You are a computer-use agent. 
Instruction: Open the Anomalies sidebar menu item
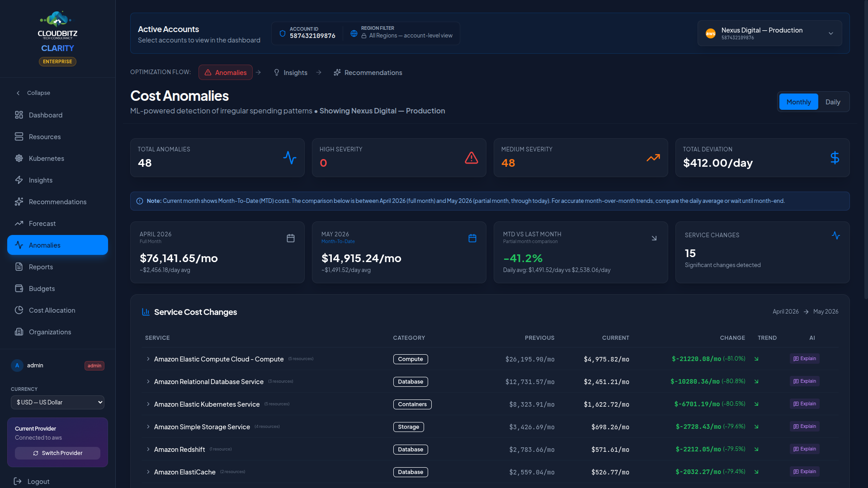pos(57,245)
